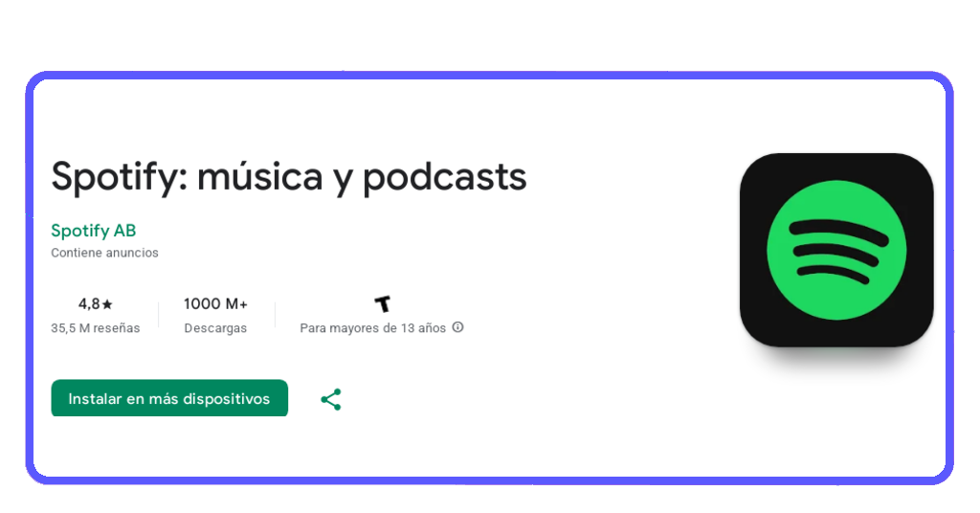Click the info icon beside age rating
The width and height of the screenshot is (980, 513).
click(458, 327)
